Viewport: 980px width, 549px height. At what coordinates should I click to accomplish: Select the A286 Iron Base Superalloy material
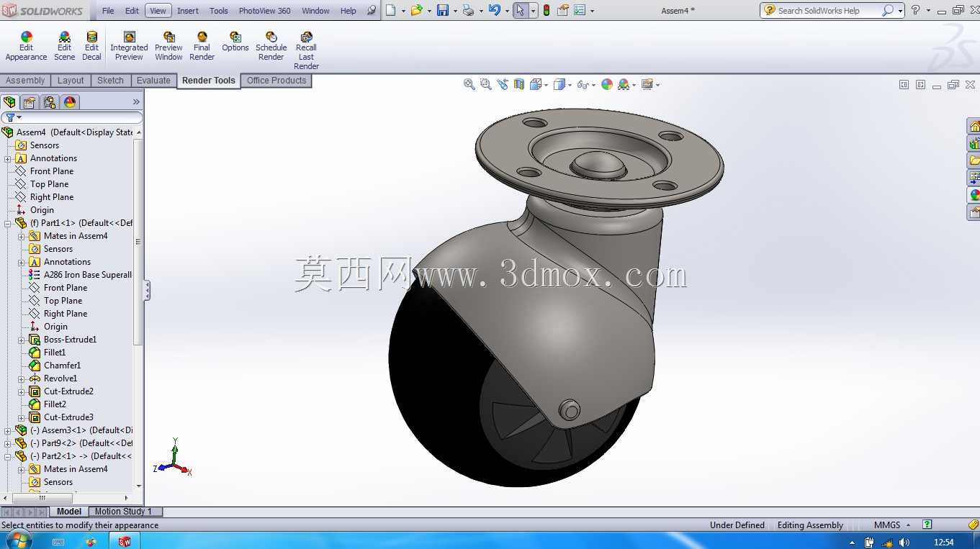point(81,275)
